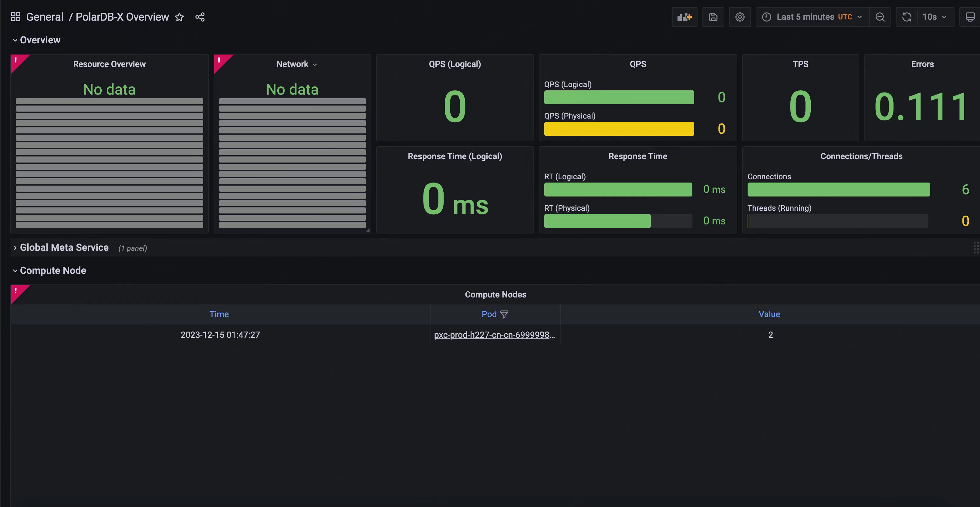Click the 0 ms logical response time value
Image resolution: width=980 pixels, height=507 pixels.
tap(455, 199)
